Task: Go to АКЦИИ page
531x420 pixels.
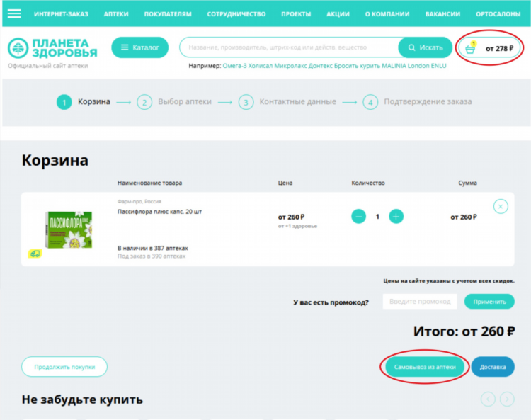Action: (338, 14)
